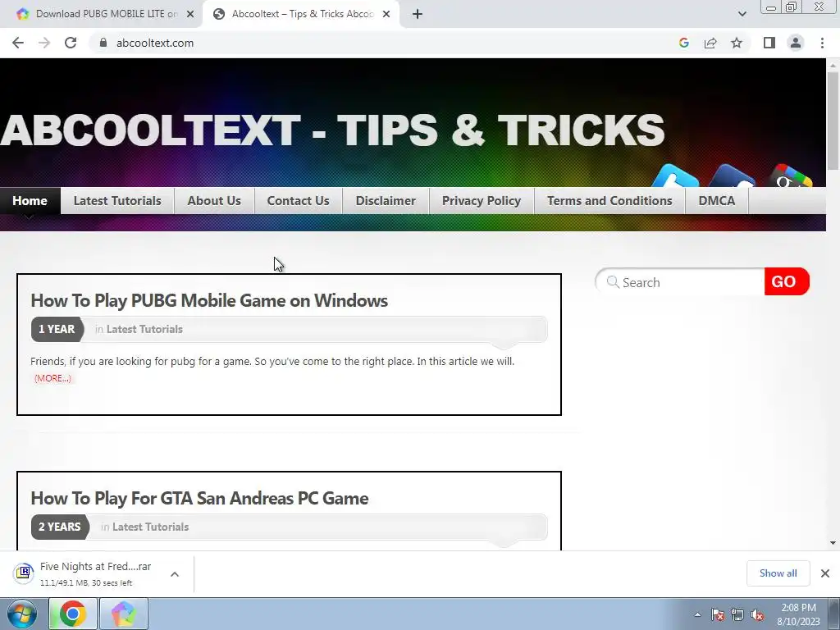Click the page vertical scrollbar thumb
The height and width of the screenshot is (630, 840).
[x=833, y=121]
